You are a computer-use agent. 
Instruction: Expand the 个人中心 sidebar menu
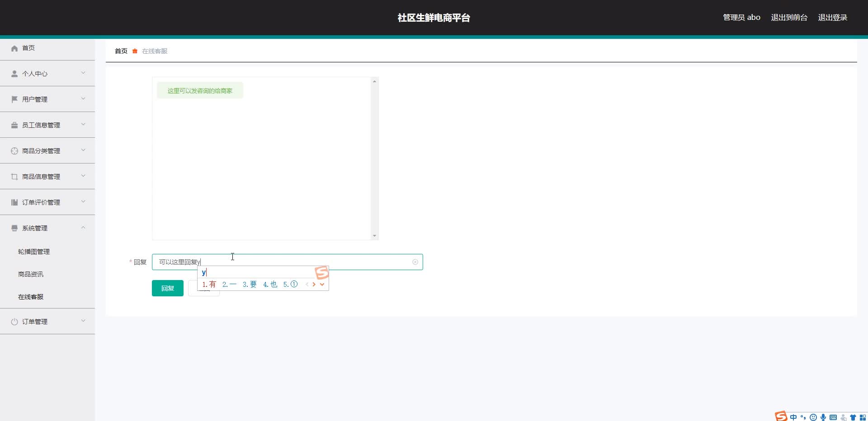[x=47, y=73]
